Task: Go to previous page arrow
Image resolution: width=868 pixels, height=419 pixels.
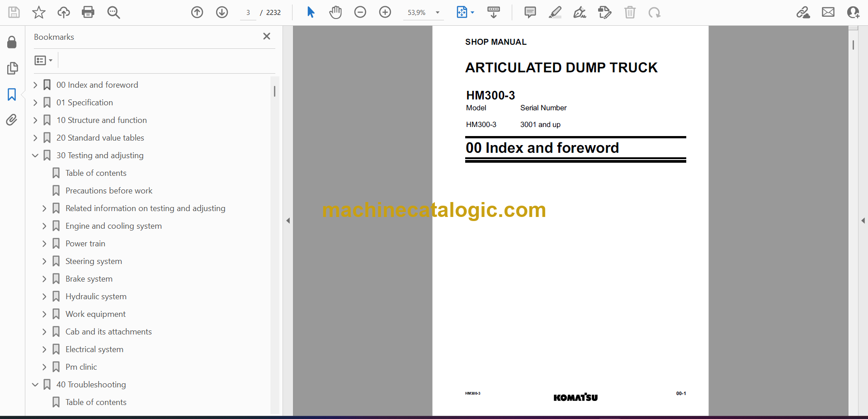Action: pos(197,12)
